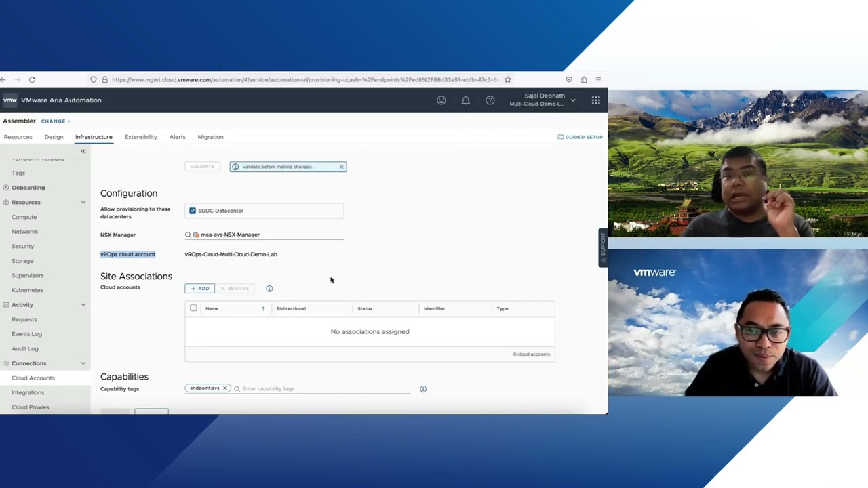Collapse the sidebar with the double chevron

83,151
